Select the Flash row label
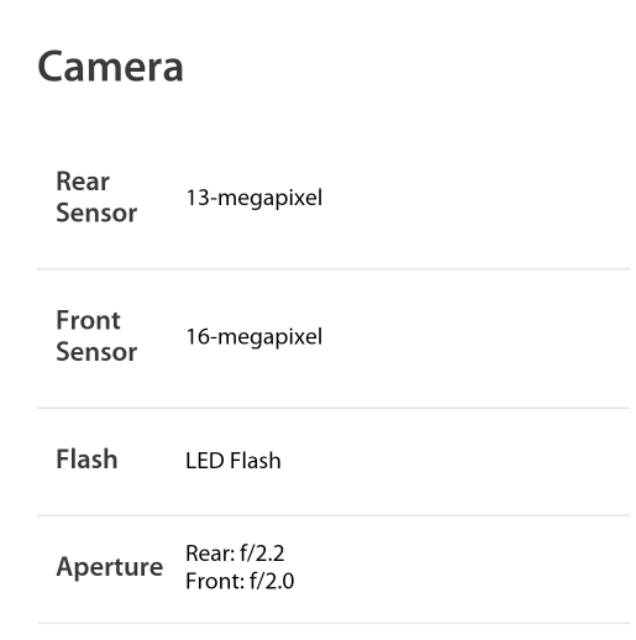 click(87, 460)
